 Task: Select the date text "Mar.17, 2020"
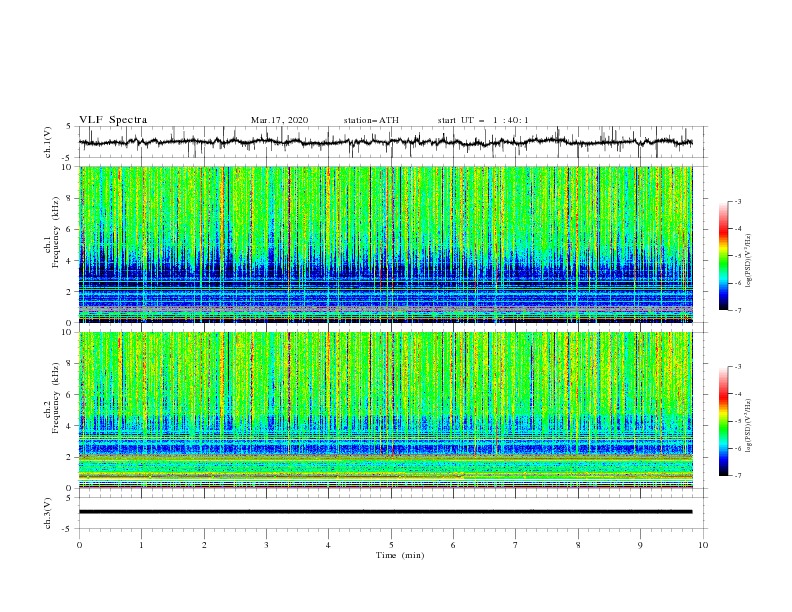(279, 120)
